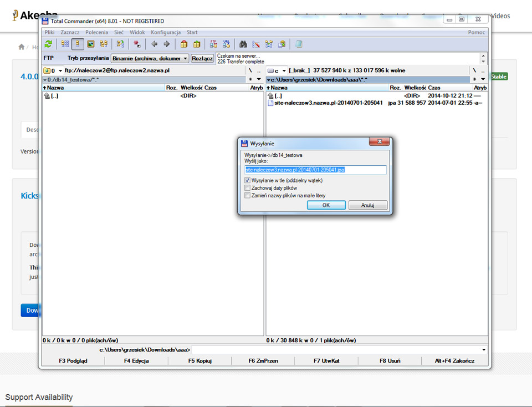Click F7 UtwKat button
532x407 pixels.
pyautogui.click(x=326, y=361)
